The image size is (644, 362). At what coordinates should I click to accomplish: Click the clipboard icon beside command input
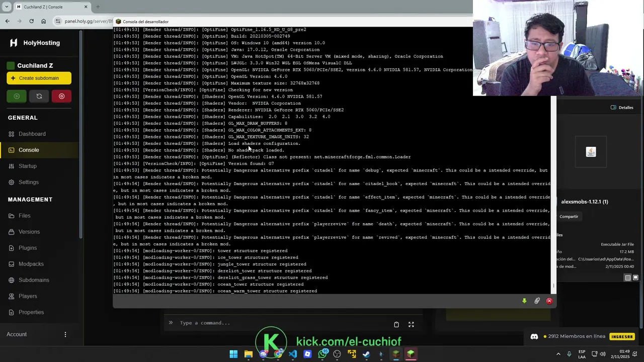click(396, 324)
